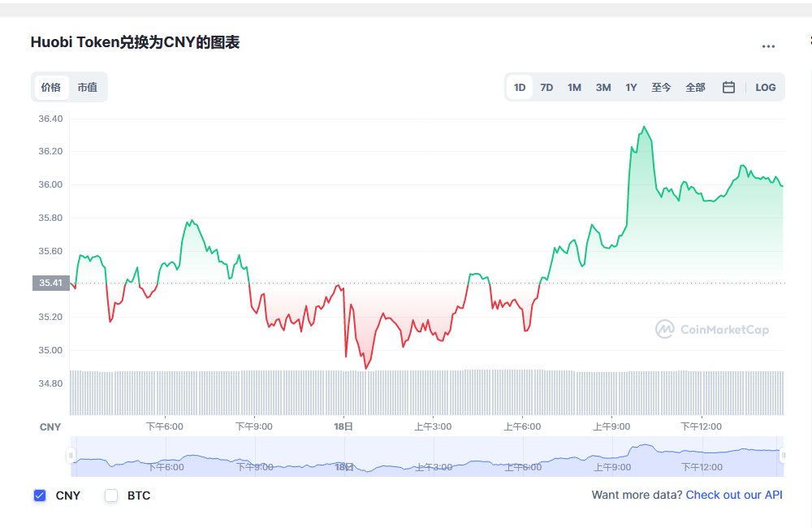Select the 至今 year-to-date range
This screenshot has height=528, width=812.
click(661, 88)
